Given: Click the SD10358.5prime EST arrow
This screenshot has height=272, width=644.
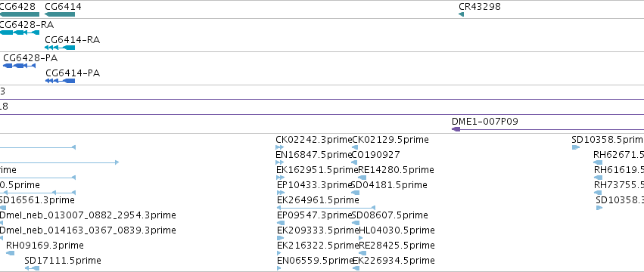Looking at the screenshot, I should click(576, 147).
